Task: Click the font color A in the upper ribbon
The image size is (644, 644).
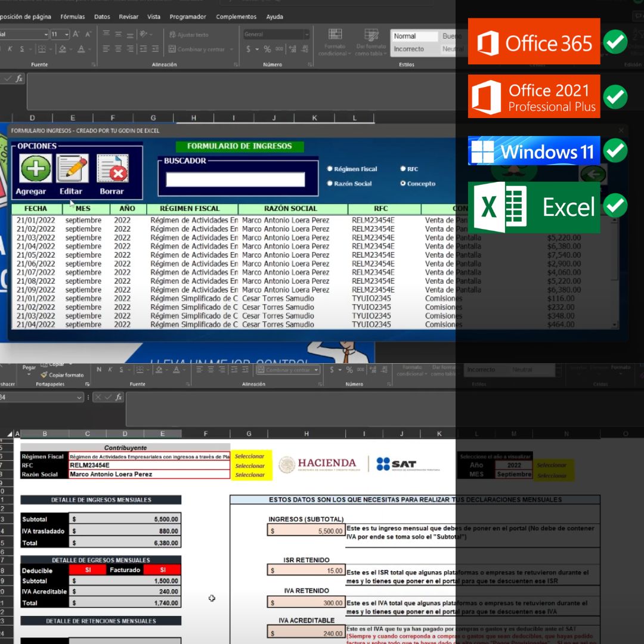Action: pos(81,49)
